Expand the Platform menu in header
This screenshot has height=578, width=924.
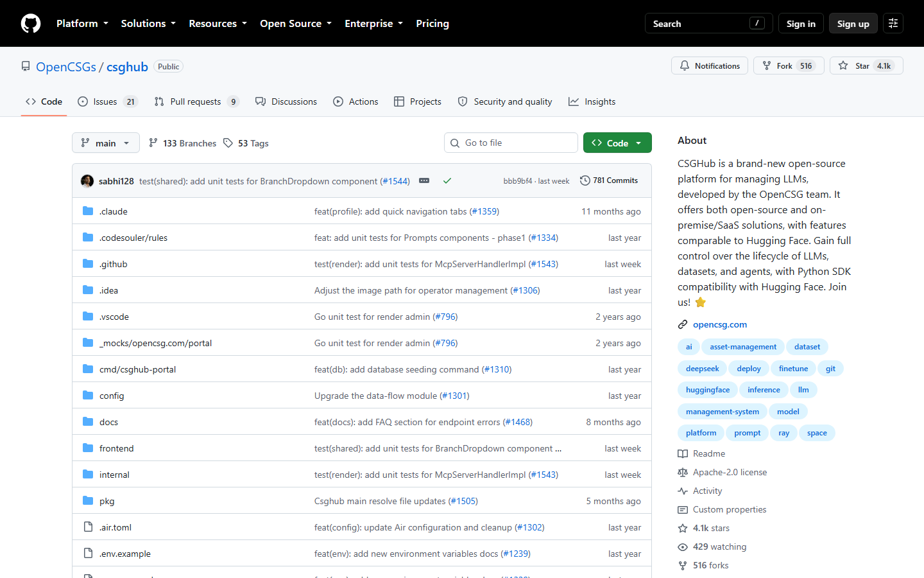click(82, 24)
